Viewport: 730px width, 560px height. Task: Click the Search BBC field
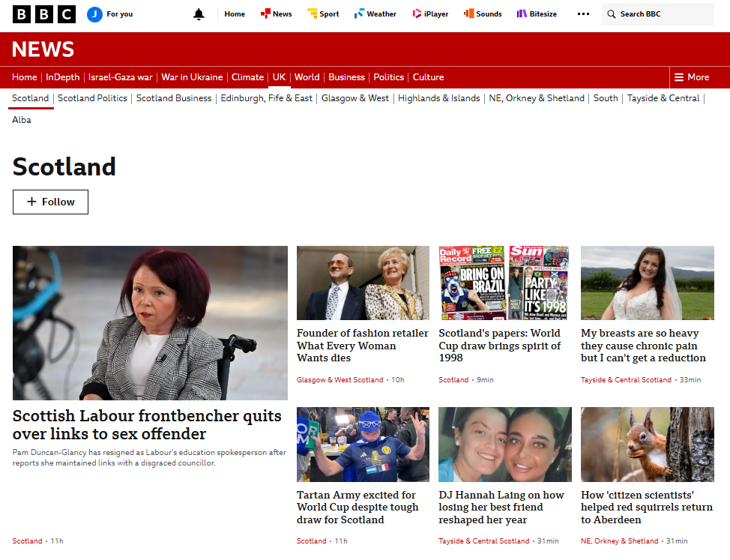(x=656, y=14)
